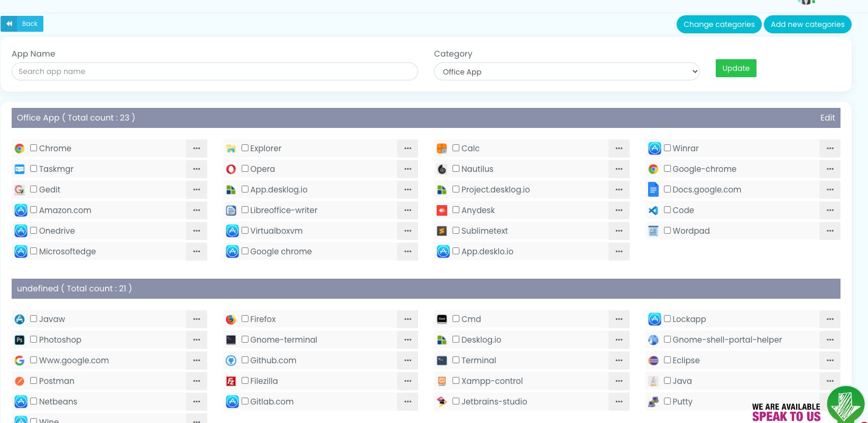Click the Code (VS Code) icon

tap(653, 210)
